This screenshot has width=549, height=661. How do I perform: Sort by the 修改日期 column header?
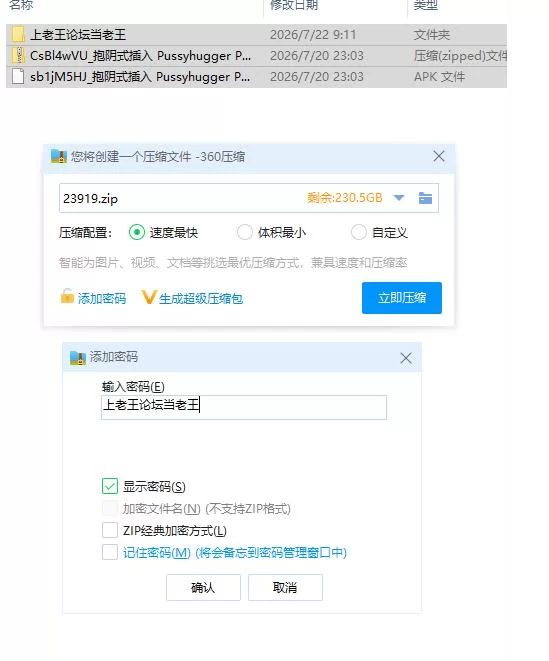coord(294,5)
